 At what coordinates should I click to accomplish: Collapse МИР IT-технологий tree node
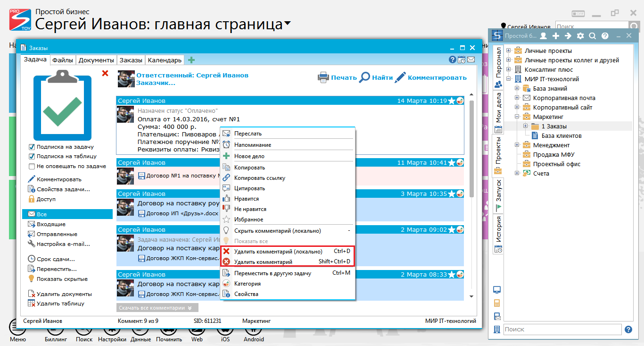pos(509,79)
